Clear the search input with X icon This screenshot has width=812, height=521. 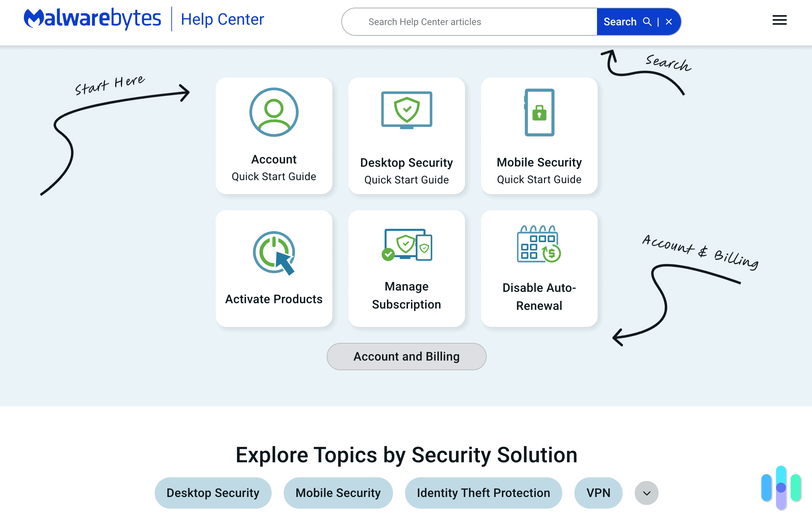(x=669, y=22)
